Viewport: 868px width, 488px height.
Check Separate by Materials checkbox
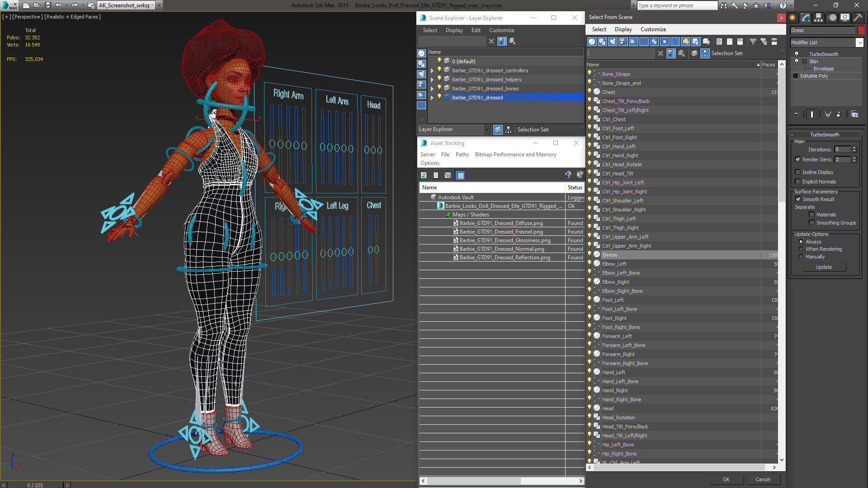pos(811,215)
